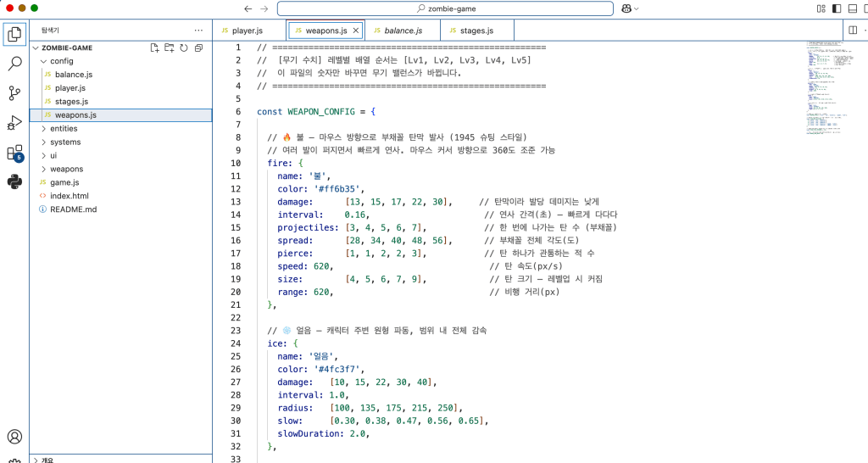Expand the outline section at sidebar bottom
The width and height of the screenshot is (868, 463).
coord(120,459)
